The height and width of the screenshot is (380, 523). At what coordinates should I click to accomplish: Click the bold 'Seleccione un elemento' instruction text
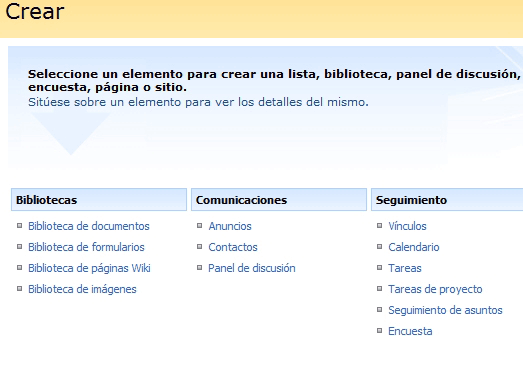275,80
